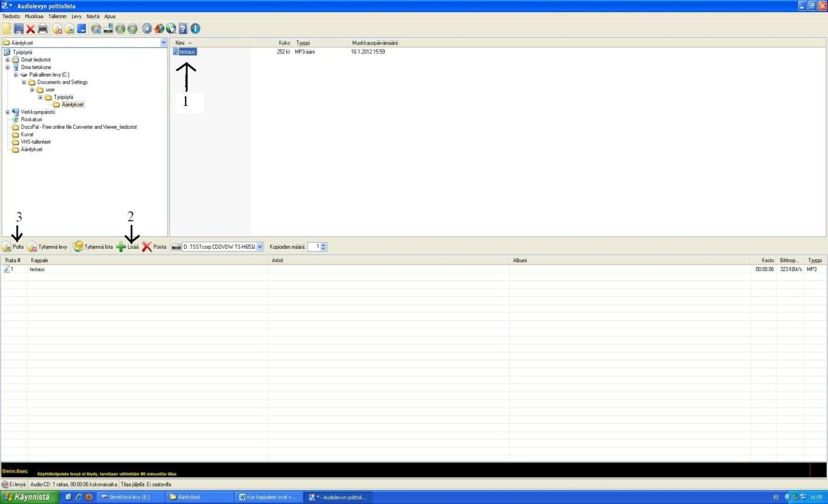Viewport: 828px width, 504px height.
Task: Click the blue square icon in the toolbar
Action: tap(81, 29)
